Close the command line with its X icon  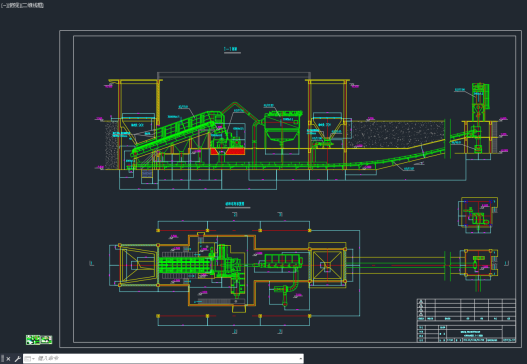[8, 359]
